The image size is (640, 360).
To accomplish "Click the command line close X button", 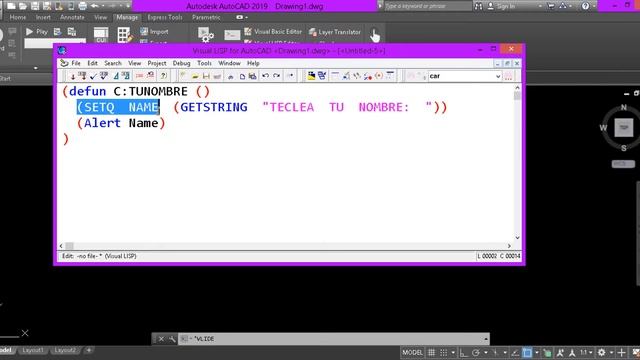I will point(161,339).
